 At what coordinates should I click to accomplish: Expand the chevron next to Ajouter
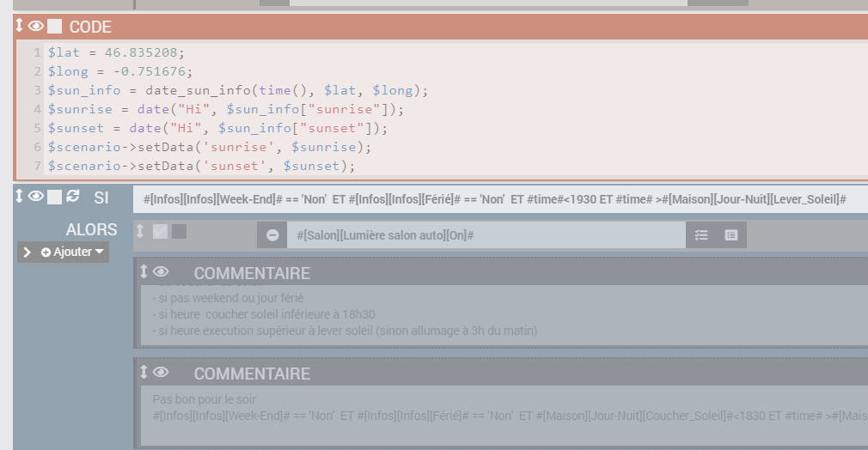pyautogui.click(x=27, y=252)
